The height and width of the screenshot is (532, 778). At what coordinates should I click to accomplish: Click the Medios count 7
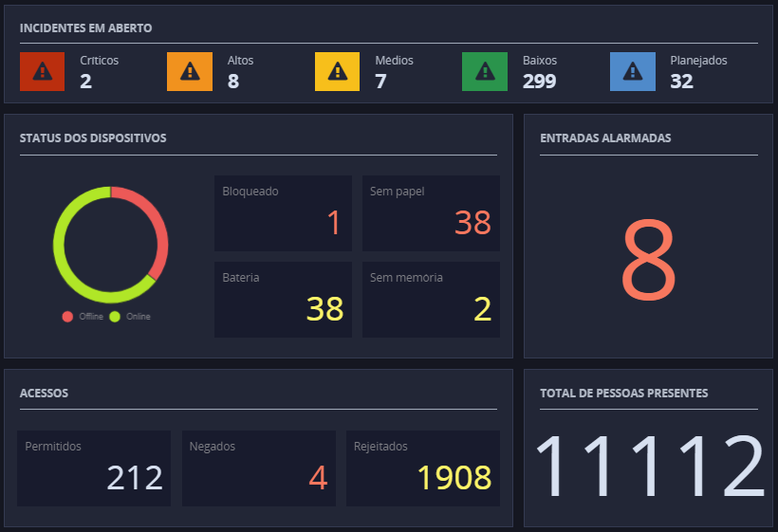coord(380,82)
